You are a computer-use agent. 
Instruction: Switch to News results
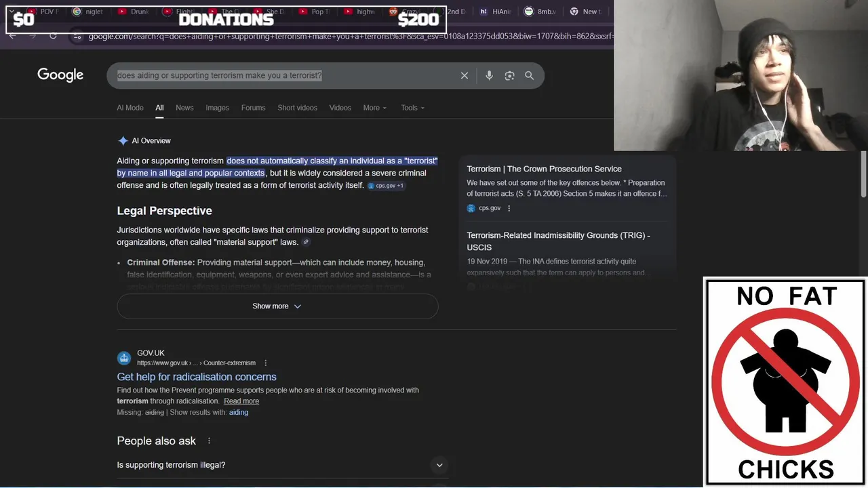tap(184, 108)
